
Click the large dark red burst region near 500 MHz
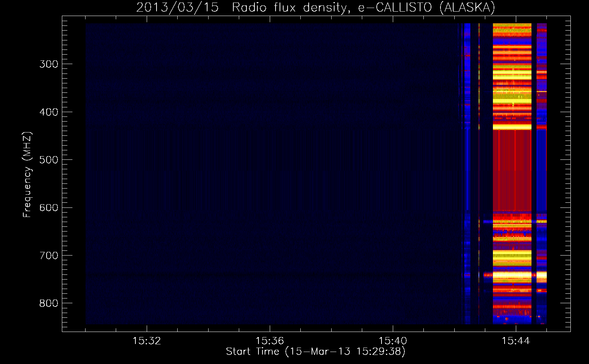click(x=512, y=170)
